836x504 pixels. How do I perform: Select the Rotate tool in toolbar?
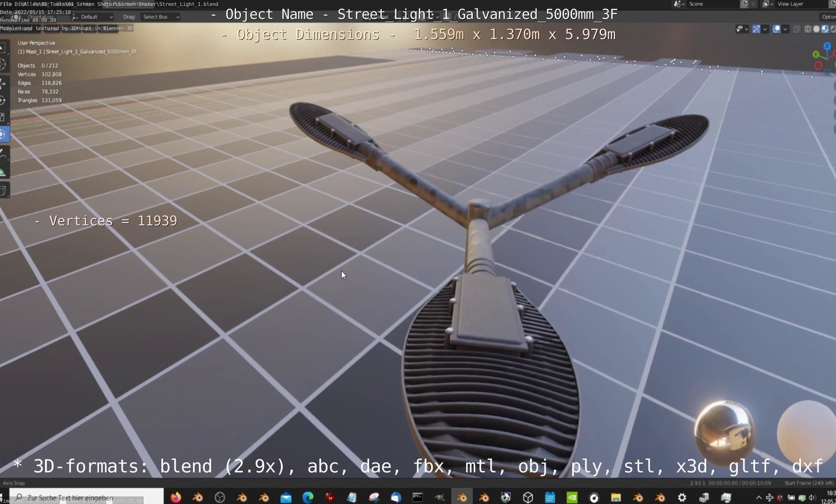[x=3, y=100]
